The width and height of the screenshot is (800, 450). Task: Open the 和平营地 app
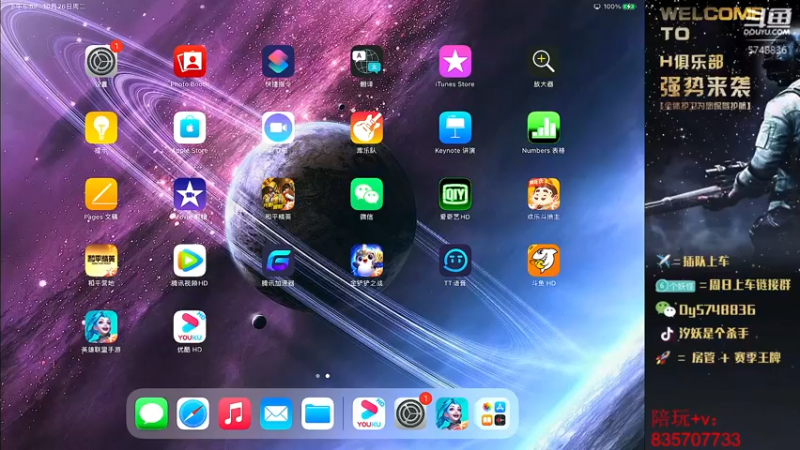pyautogui.click(x=101, y=261)
